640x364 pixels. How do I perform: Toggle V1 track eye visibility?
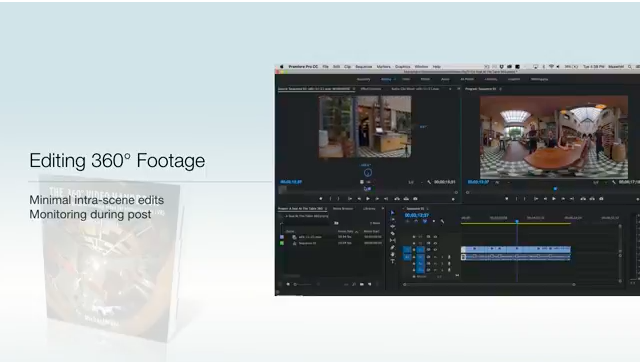point(435,249)
